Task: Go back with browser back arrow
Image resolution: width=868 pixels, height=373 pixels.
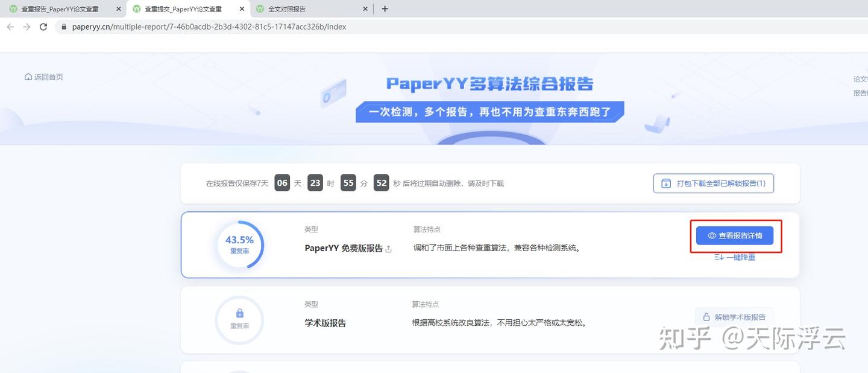Action: point(10,27)
